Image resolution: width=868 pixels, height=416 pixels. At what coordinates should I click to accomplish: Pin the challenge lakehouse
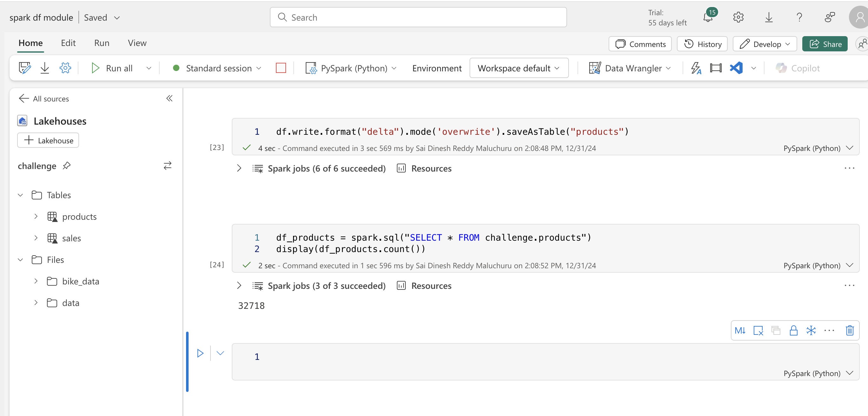[x=67, y=166]
